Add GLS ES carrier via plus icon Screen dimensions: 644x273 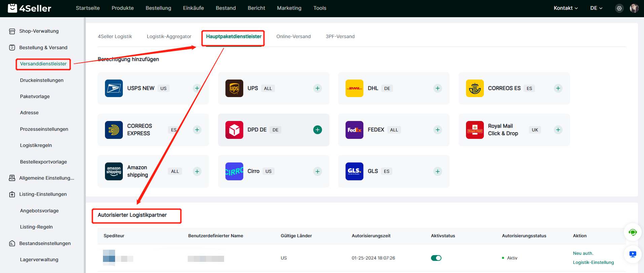click(x=438, y=171)
